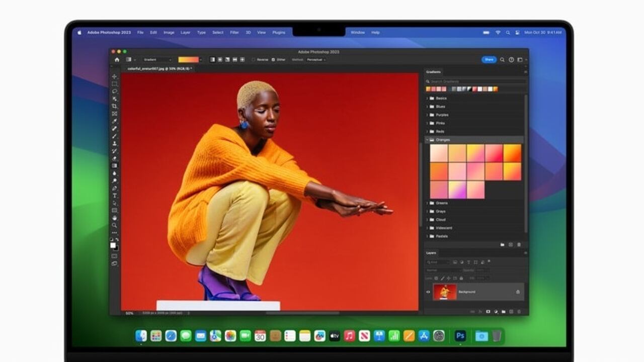Open the new group folder icon in Gradients panel
The width and height of the screenshot is (644, 362).
coord(503,243)
